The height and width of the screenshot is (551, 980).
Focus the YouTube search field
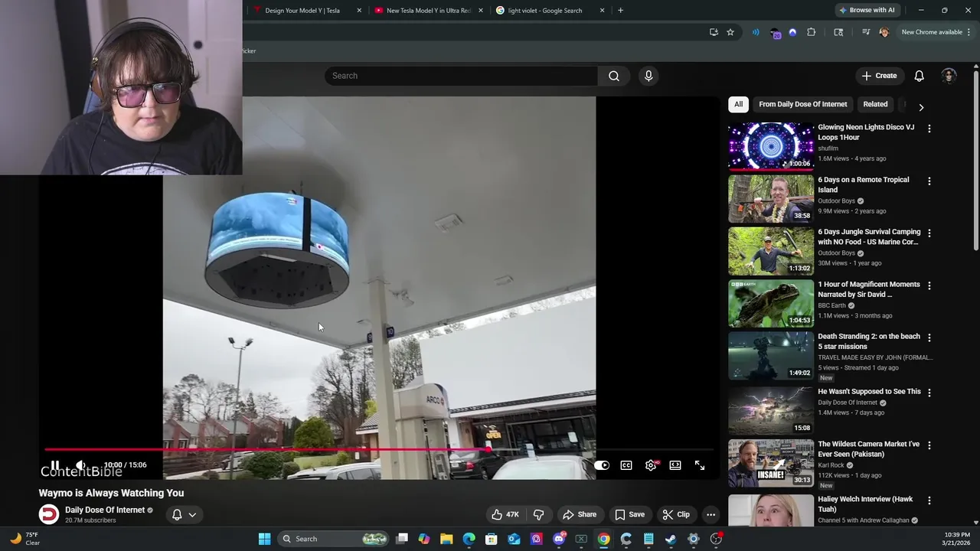tap(461, 76)
